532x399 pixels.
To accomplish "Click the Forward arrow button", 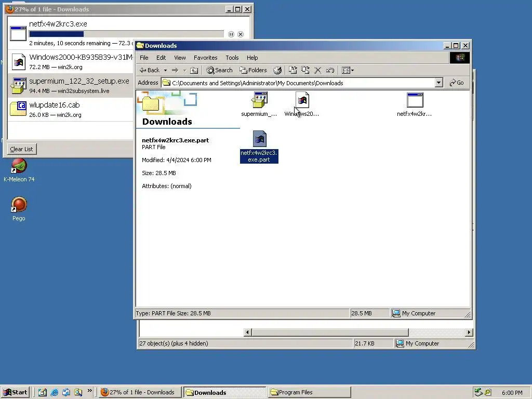I will tap(175, 70).
